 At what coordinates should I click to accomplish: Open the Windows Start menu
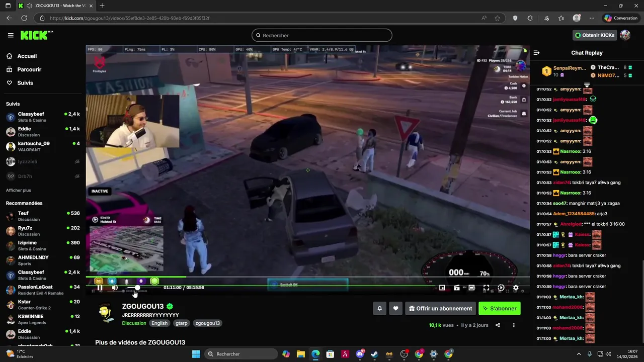[196, 354]
